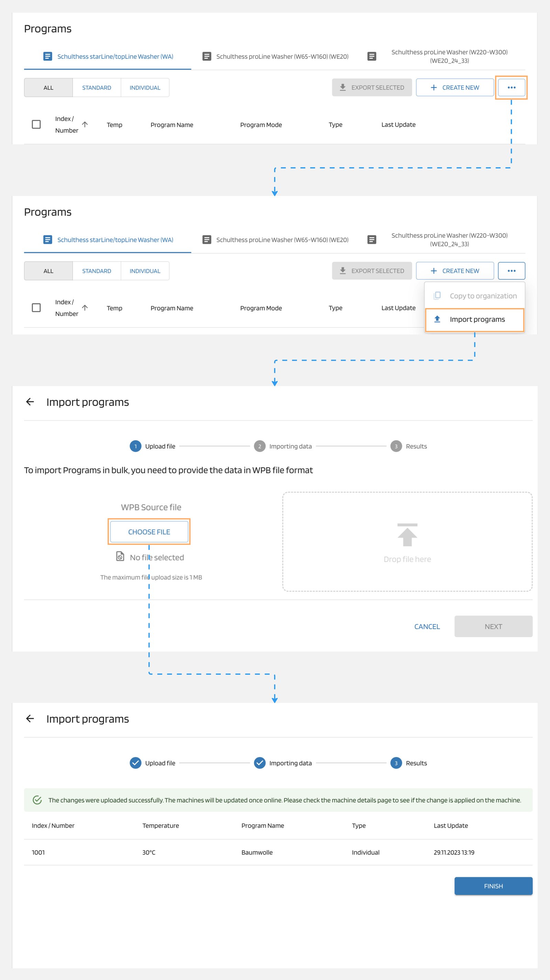Tick the select-all checkbox in the topmost Programs table
Screen dimensions: 550x980
pyautogui.click(x=36, y=124)
